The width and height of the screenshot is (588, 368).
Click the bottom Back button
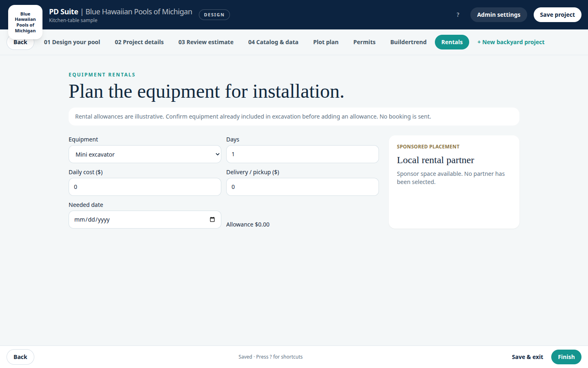[20, 357]
